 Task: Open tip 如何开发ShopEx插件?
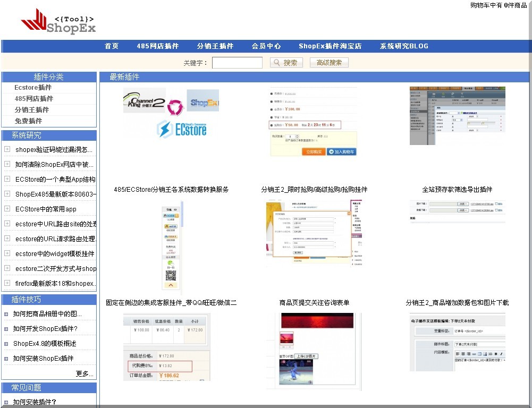[45, 329]
